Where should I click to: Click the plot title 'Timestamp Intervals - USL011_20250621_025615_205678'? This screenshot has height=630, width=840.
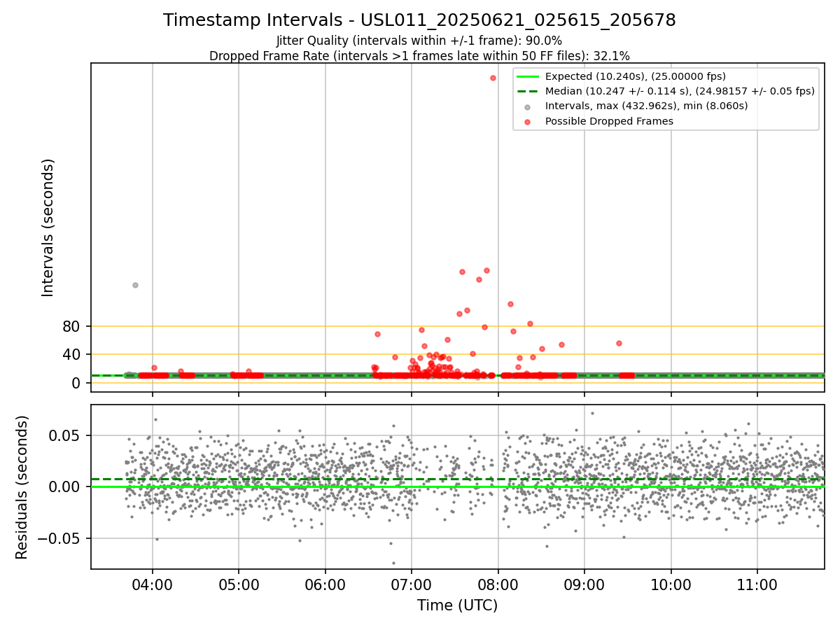pos(419,20)
